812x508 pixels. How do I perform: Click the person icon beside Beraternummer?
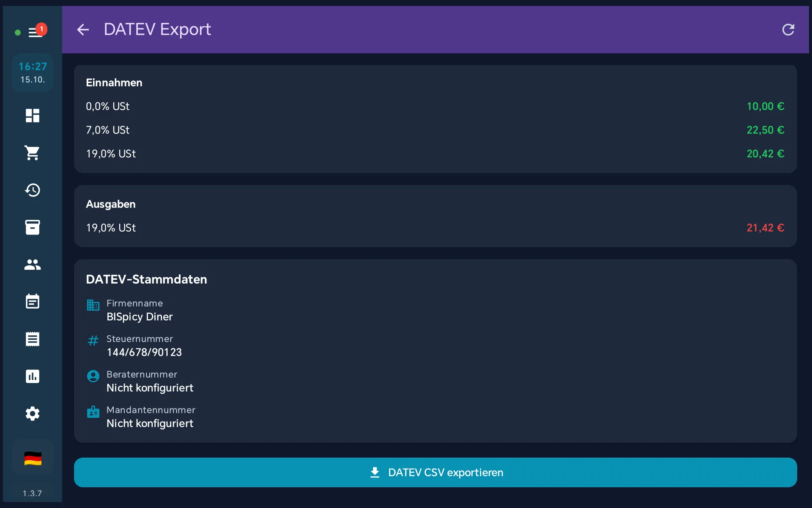click(93, 376)
